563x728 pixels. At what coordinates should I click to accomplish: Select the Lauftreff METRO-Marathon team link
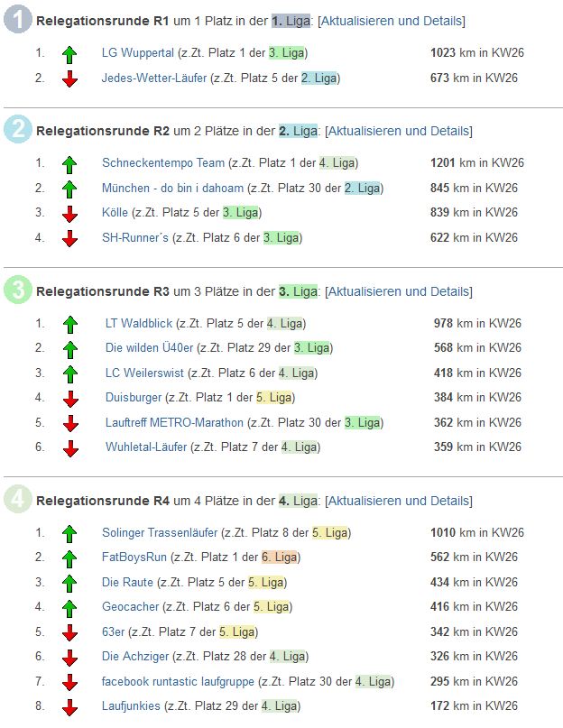[174, 422]
